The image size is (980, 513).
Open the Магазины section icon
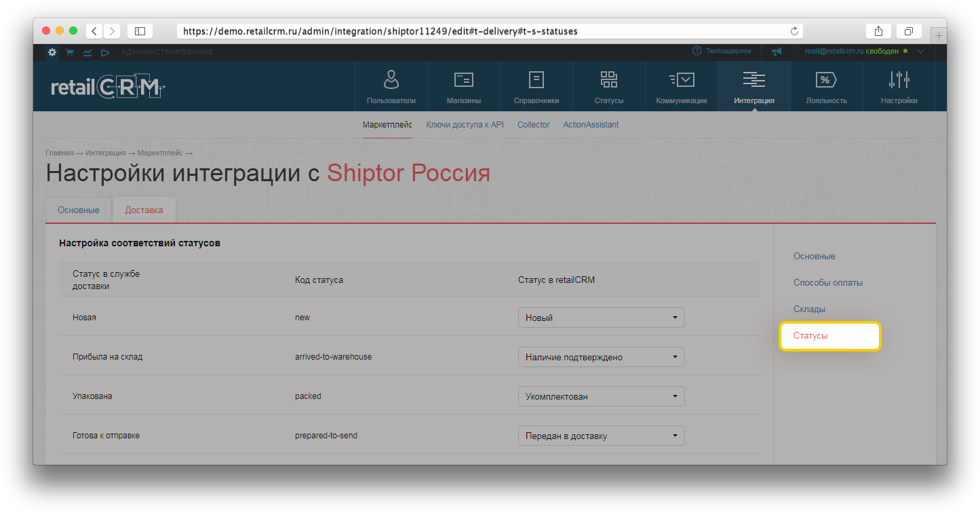click(463, 80)
